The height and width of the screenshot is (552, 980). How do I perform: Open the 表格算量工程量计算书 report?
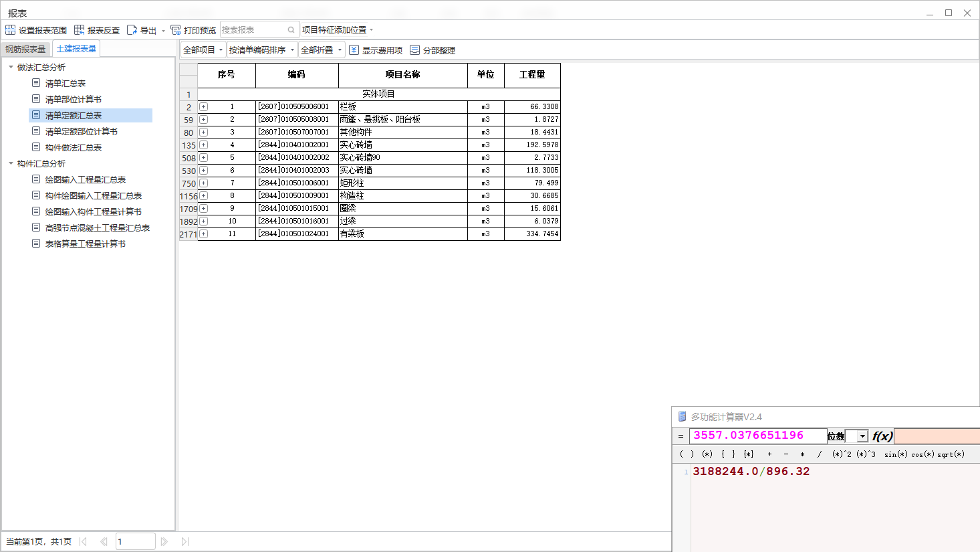coord(86,244)
